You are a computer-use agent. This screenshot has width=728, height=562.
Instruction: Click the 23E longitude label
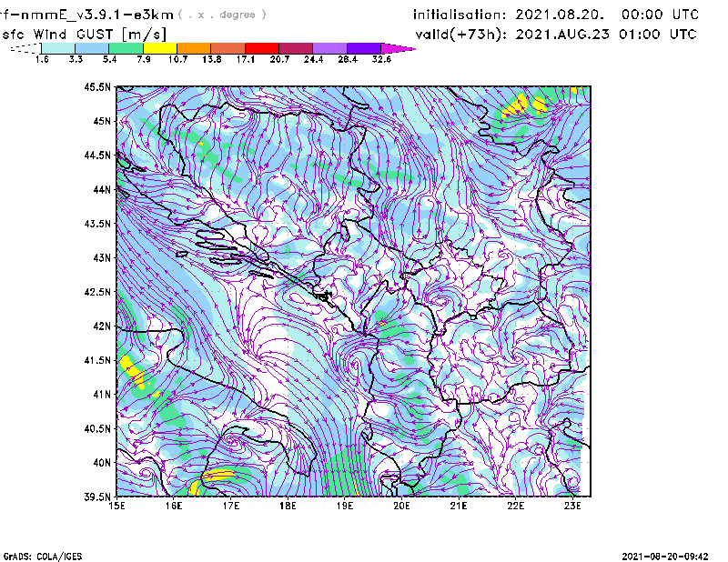(x=572, y=506)
